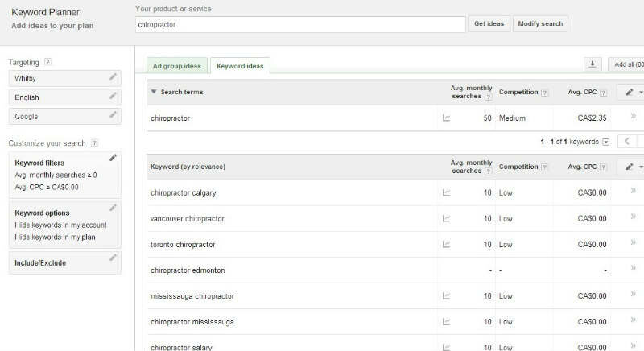Open Competition help in Keyword table header
Screen dimensions: 644x351
(x=545, y=167)
